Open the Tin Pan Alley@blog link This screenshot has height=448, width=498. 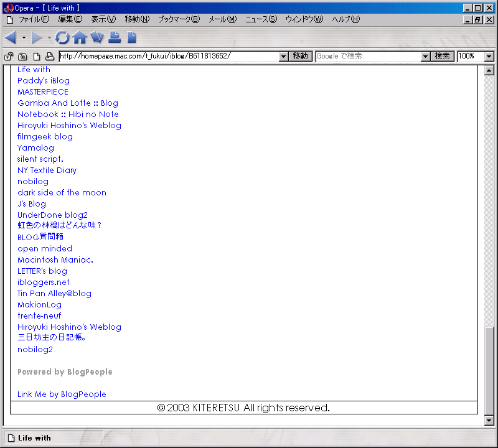(54, 294)
